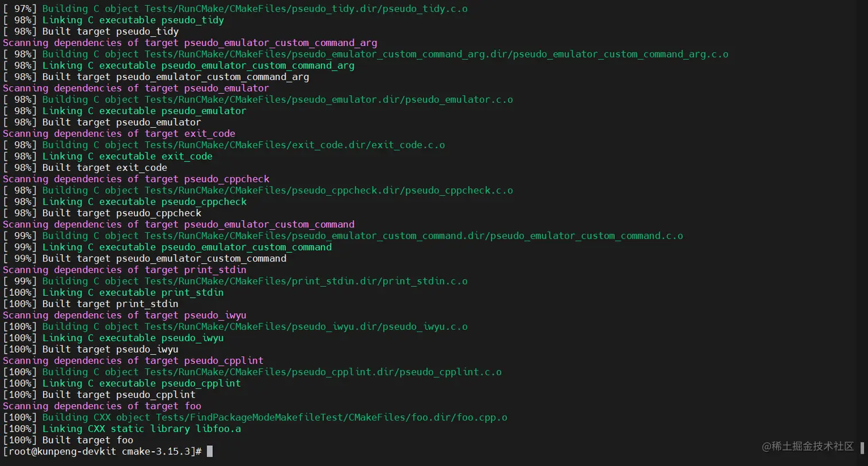Click the 'Building CXX object' foo.cpp.o line
Screen dimensions: 868x466
255,417
